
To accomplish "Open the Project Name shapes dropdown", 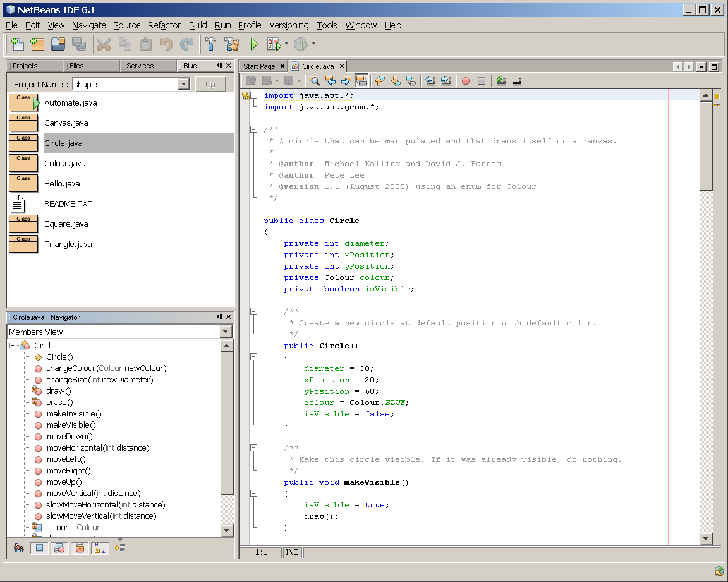I will (184, 84).
